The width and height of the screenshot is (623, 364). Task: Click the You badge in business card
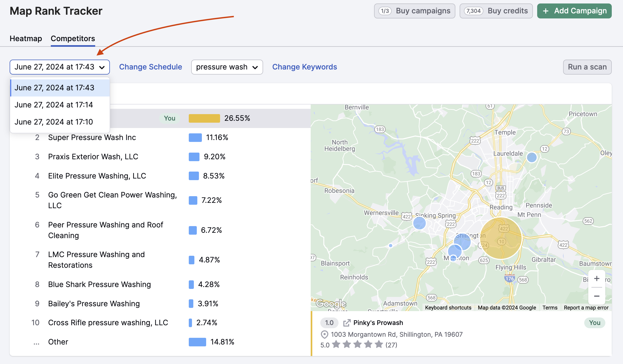click(x=595, y=323)
